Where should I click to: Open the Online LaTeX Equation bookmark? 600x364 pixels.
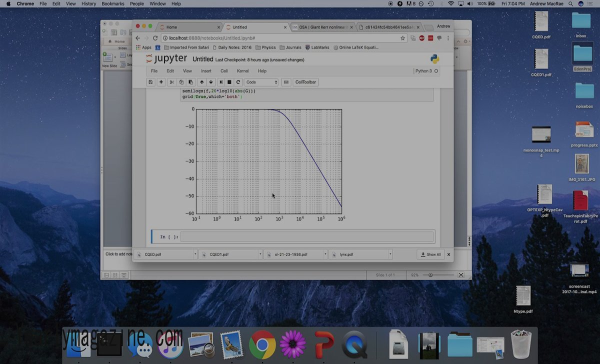click(355, 47)
